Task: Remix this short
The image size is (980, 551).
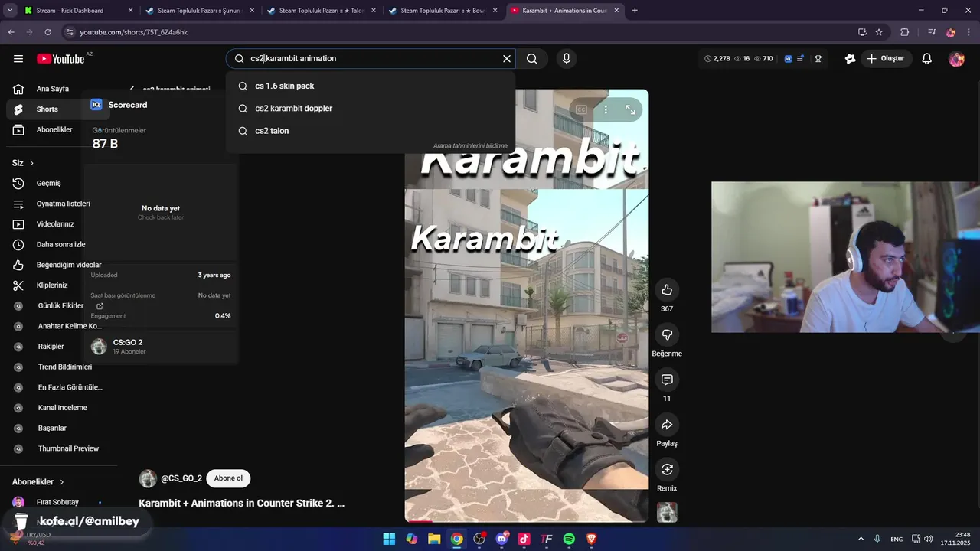Action: [667, 469]
